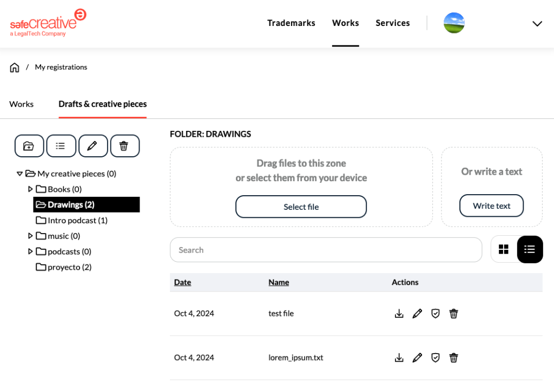
Task: Go to home via house icon
Action: [15, 68]
